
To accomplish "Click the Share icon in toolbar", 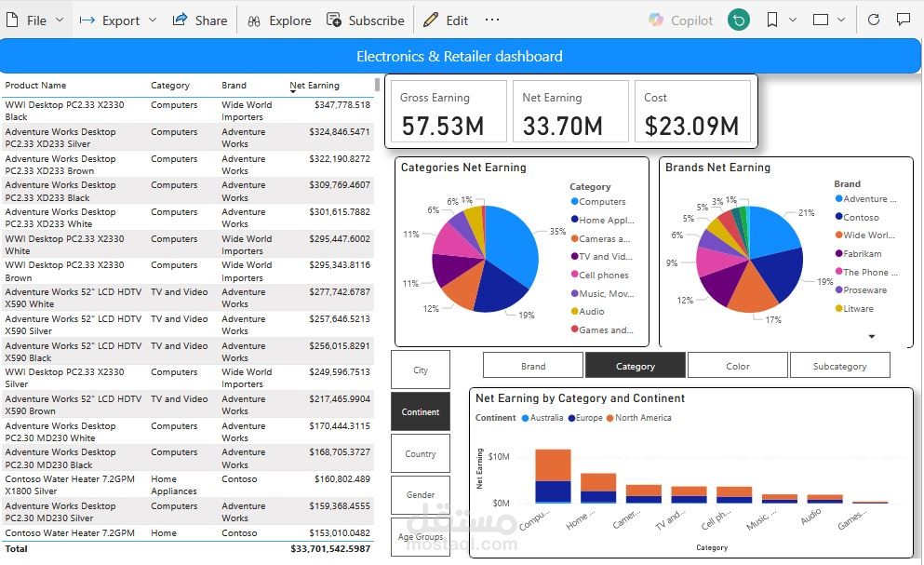I will [180, 20].
